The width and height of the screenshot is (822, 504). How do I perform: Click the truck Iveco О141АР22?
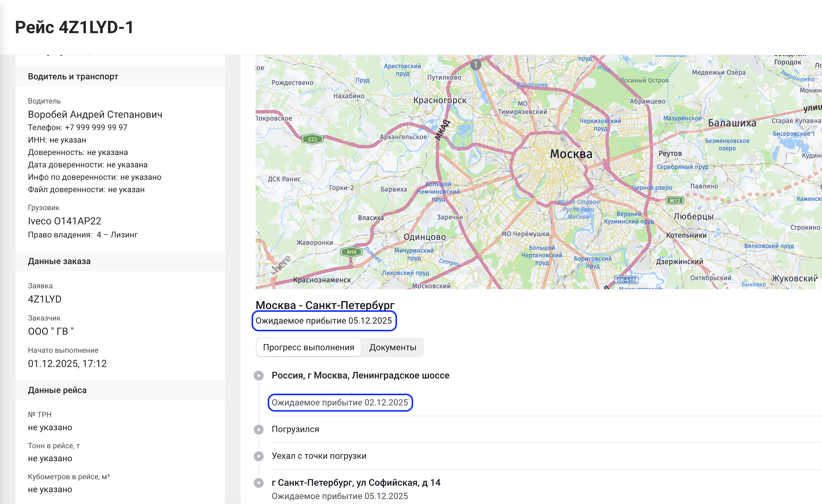[65, 221]
